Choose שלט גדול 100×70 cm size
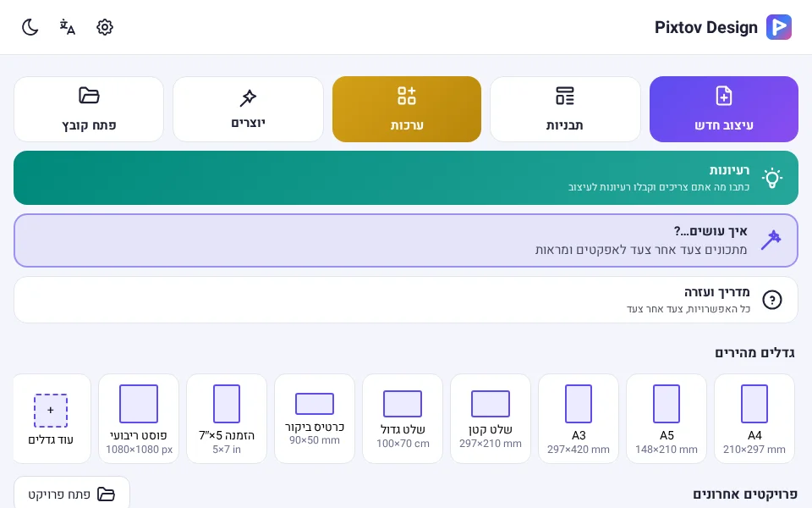 pyautogui.click(x=403, y=419)
